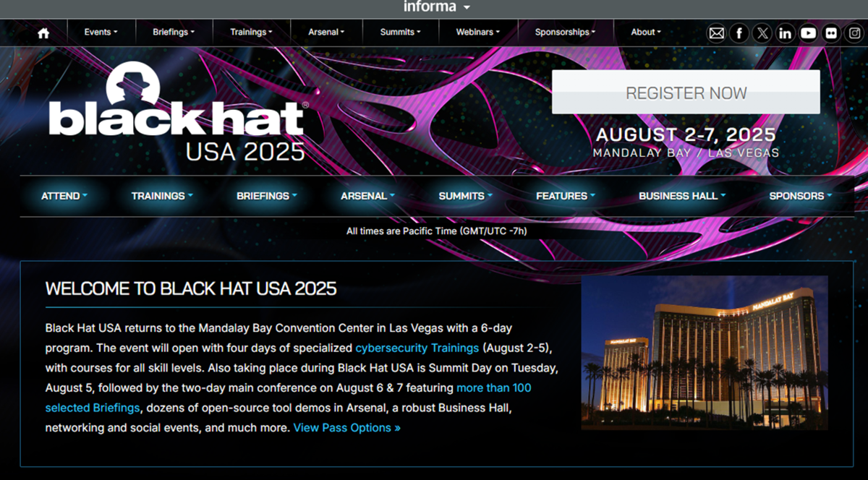868x480 pixels.
Task: Click the All times are Pacific Time note
Action: pyautogui.click(x=436, y=231)
